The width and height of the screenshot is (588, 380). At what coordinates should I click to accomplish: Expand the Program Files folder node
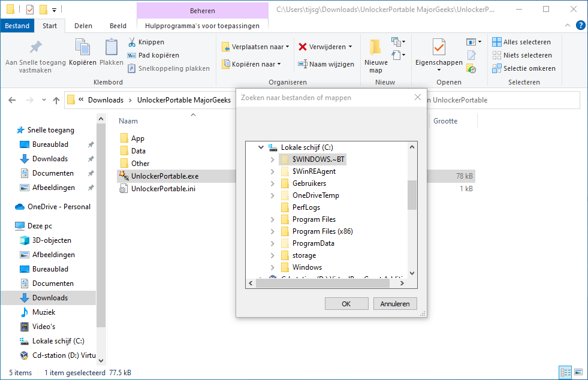(x=273, y=219)
